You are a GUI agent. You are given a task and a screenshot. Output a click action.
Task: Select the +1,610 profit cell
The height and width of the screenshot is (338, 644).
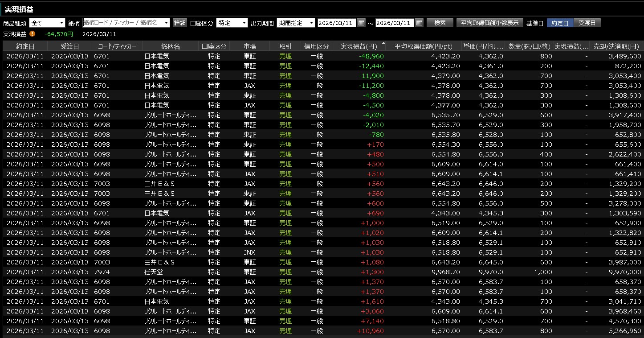pyautogui.click(x=372, y=301)
